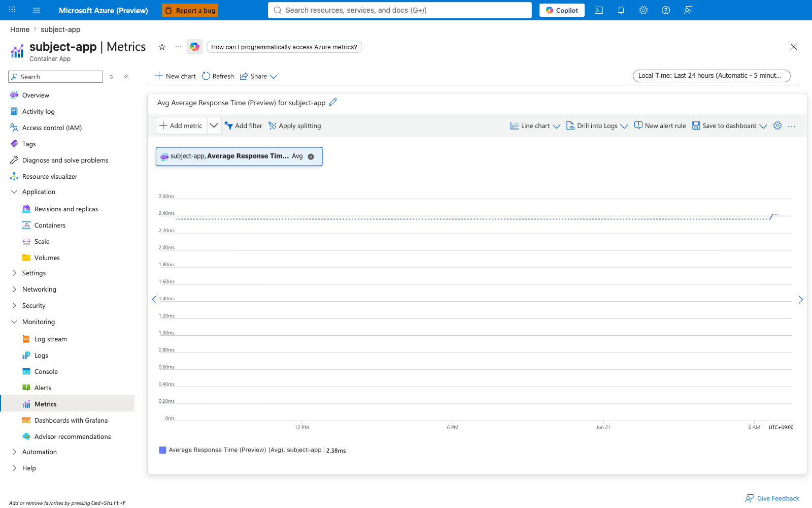
Task: Expand the Settings section
Action: 34,273
